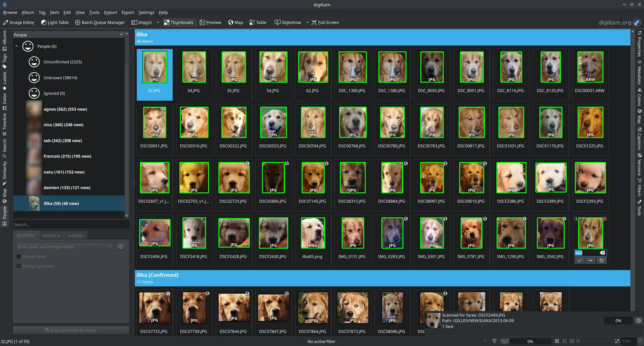Select the Recognize faces option
The image size is (644, 346).
(19, 266)
